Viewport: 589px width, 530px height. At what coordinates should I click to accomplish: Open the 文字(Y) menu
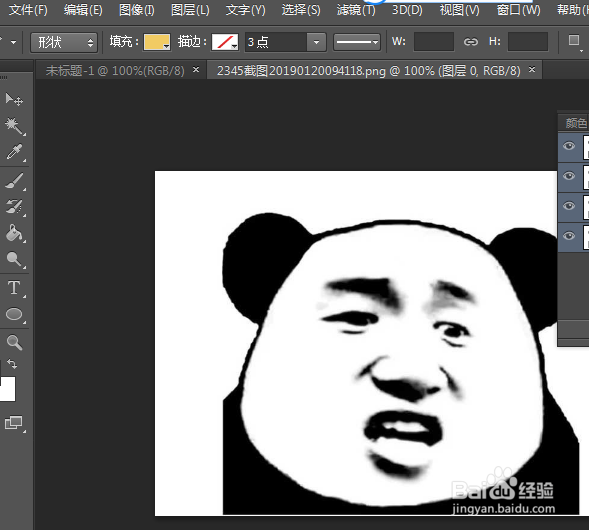(x=246, y=10)
